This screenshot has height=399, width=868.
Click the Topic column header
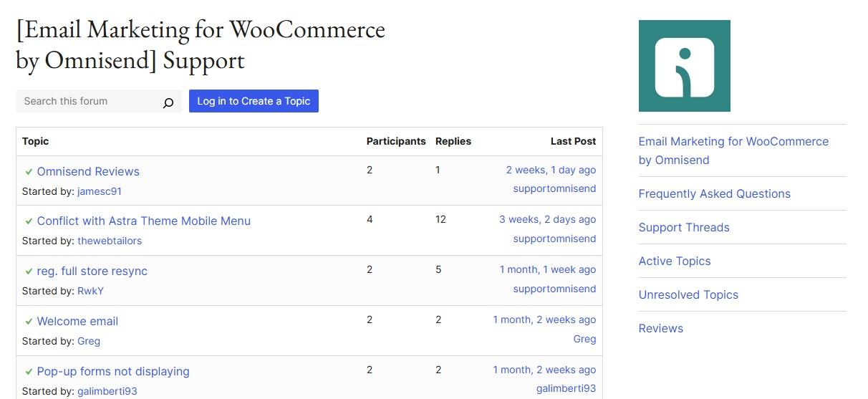[36, 141]
